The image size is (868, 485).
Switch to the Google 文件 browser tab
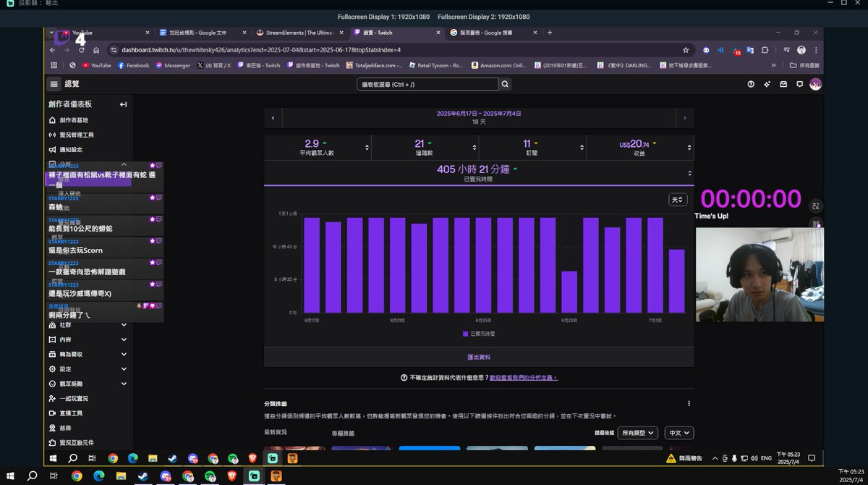coord(203,33)
